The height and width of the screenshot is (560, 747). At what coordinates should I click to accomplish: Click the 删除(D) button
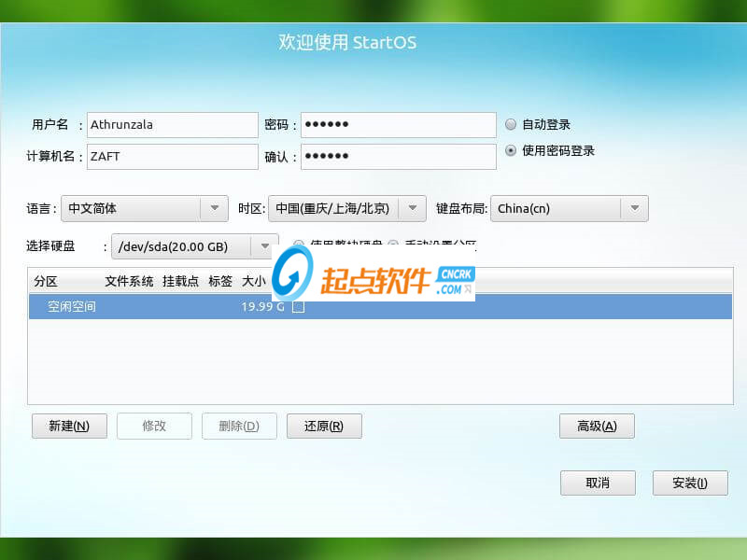(x=239, y=426)
